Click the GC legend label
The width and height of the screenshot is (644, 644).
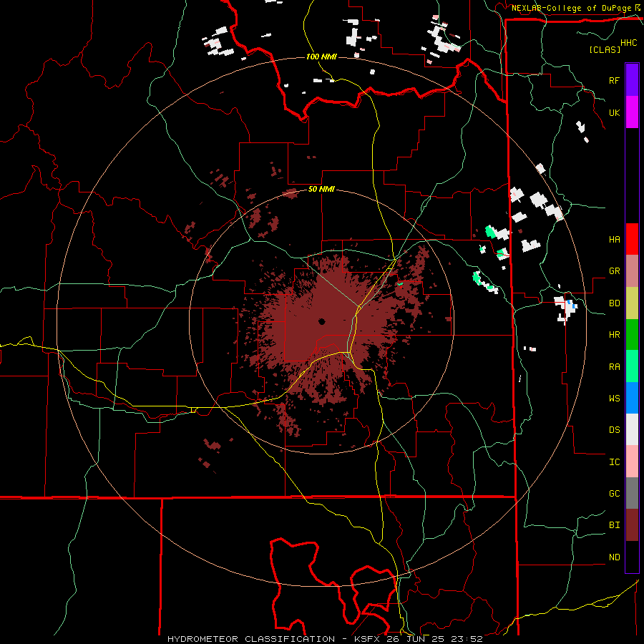(x=614, y=494)
